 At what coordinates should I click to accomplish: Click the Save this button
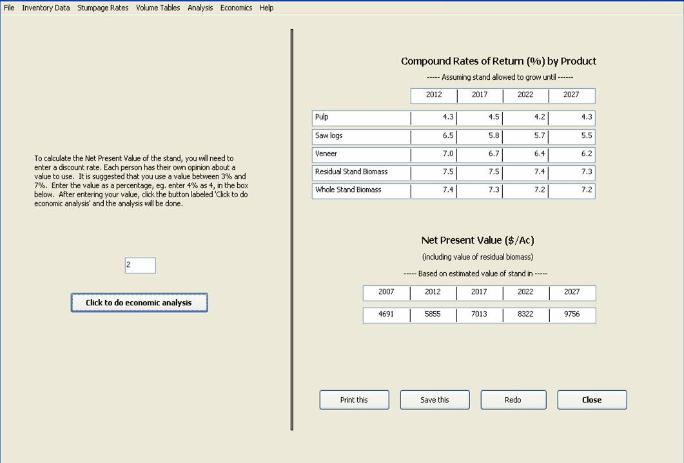(x=434, y=400)
